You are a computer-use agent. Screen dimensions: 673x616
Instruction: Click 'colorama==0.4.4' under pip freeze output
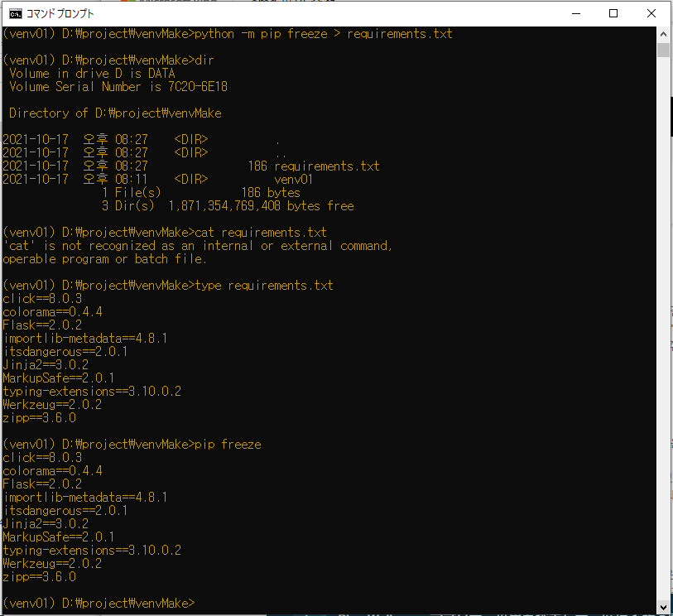[52, 471]
